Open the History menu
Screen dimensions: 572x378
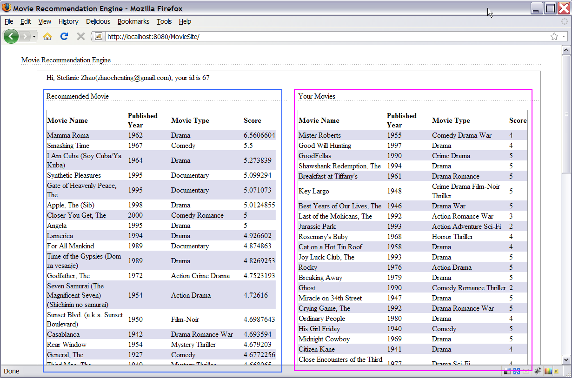coord(69,22)
